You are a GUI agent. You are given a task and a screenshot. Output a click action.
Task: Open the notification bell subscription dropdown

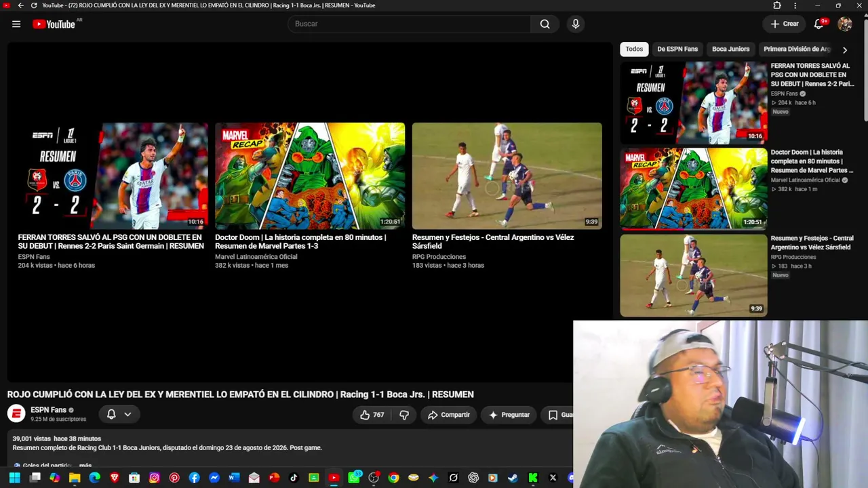tap(119, 414)
